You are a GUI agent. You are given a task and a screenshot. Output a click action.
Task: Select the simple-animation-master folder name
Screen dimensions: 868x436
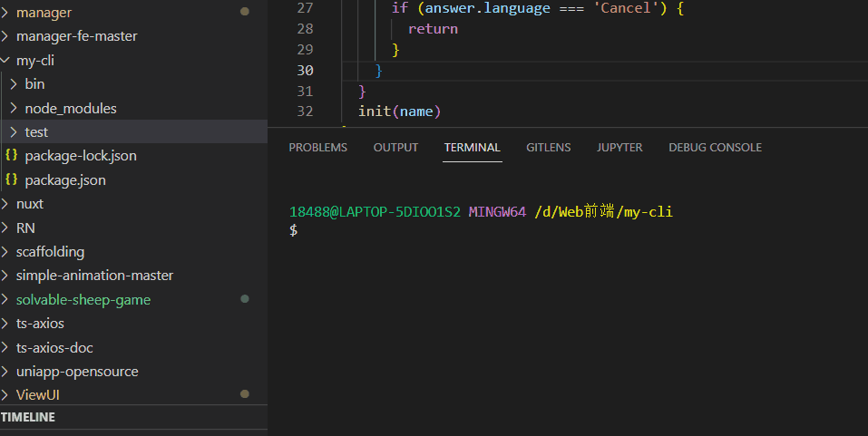(94, 276)
